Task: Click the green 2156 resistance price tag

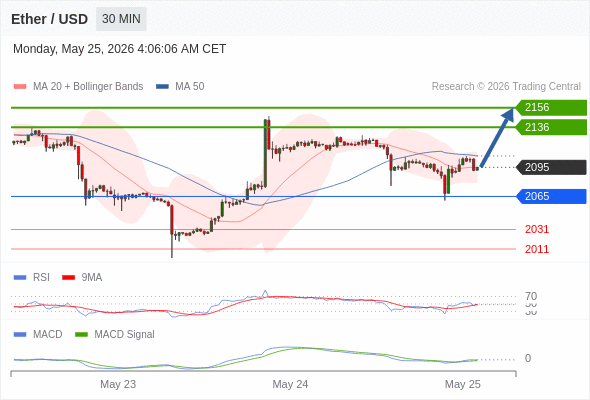Action: (x=551, y=108)
